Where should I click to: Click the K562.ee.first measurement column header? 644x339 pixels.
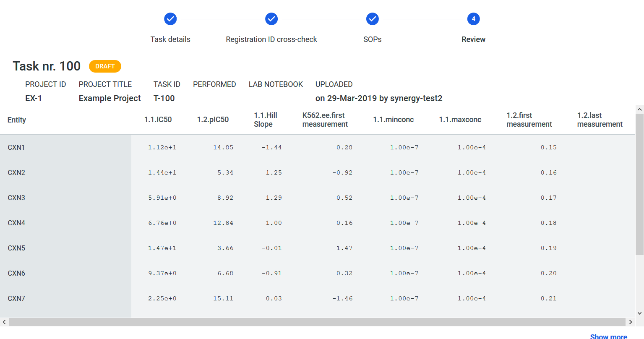point(325,120)
